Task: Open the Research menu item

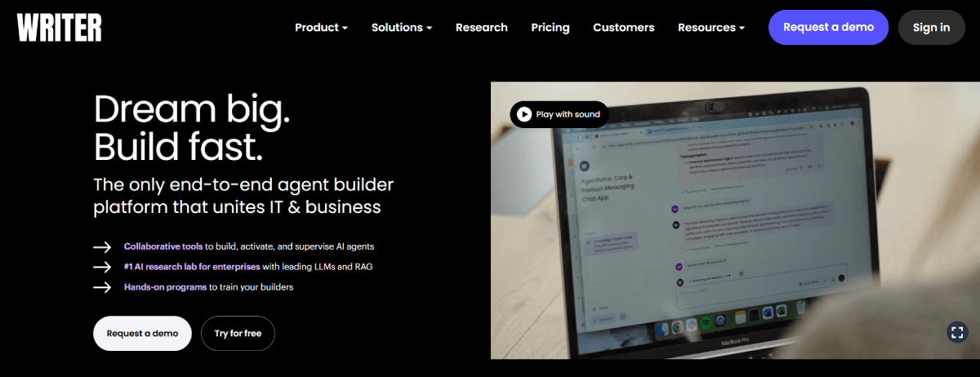Action: click(482, 27)
